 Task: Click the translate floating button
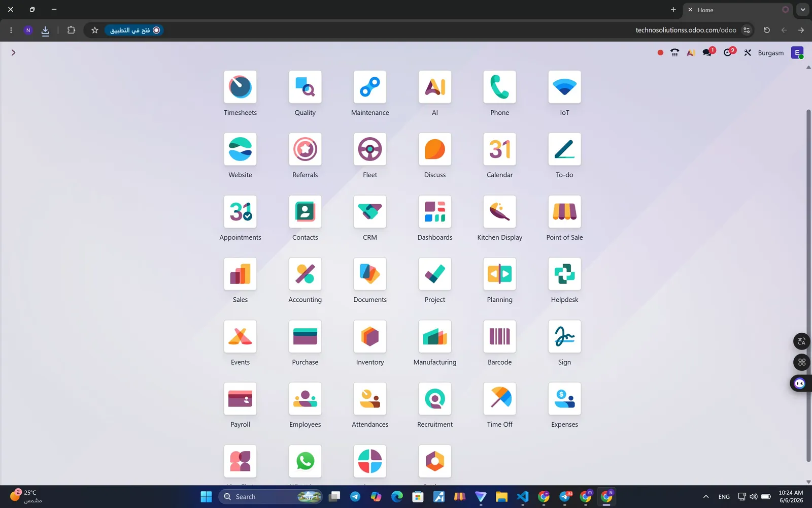801,341
